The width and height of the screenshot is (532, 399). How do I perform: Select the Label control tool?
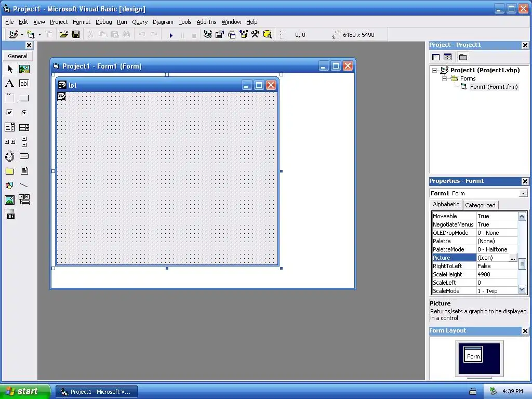(10, 84)
